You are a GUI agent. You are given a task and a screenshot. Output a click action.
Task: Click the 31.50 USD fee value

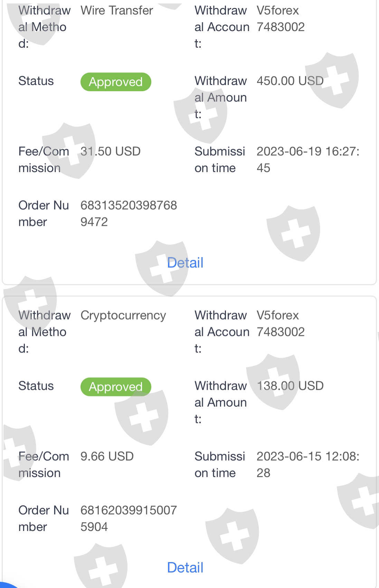point(110,151)
